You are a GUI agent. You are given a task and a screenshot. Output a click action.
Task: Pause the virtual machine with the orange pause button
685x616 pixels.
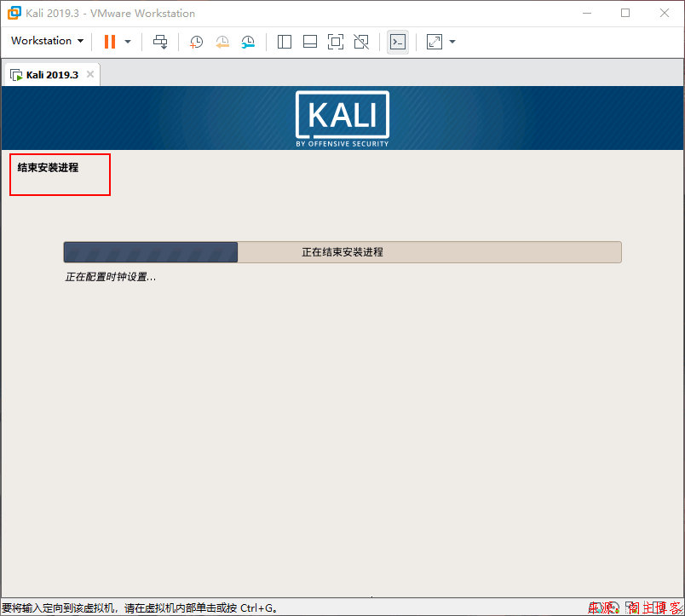pyautogui.click(x=110, y=42)
